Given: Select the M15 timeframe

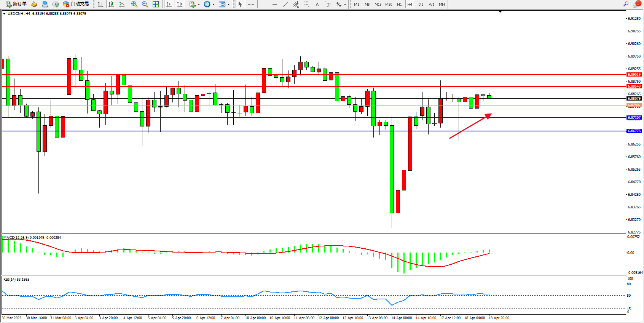Looking at the screenshot, I should tap(378, 4).
